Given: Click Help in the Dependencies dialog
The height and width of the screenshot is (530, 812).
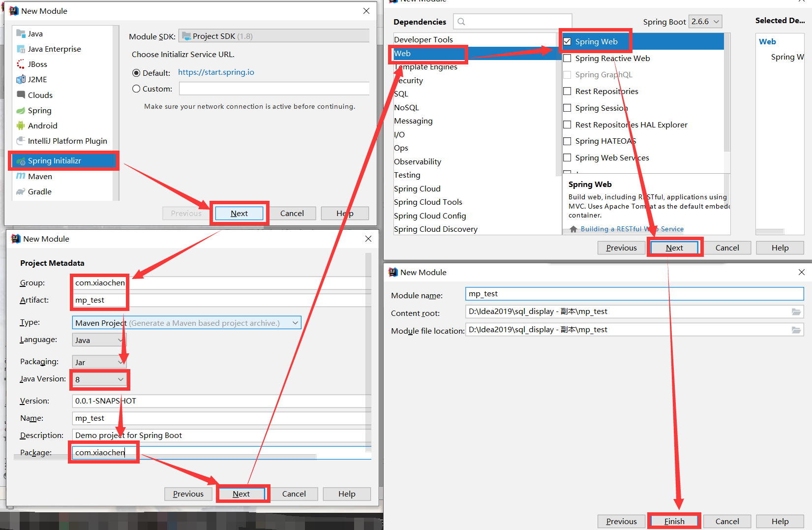Looking at the screenshot, I should pos(780,248).
